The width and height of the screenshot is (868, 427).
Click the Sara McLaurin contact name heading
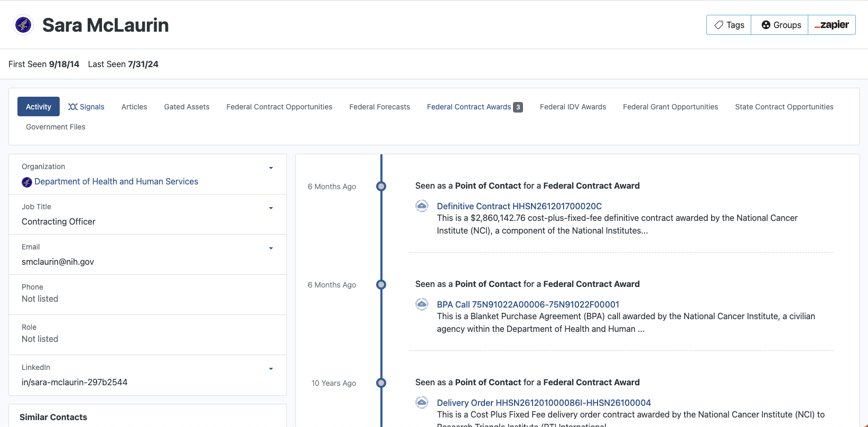106,25
